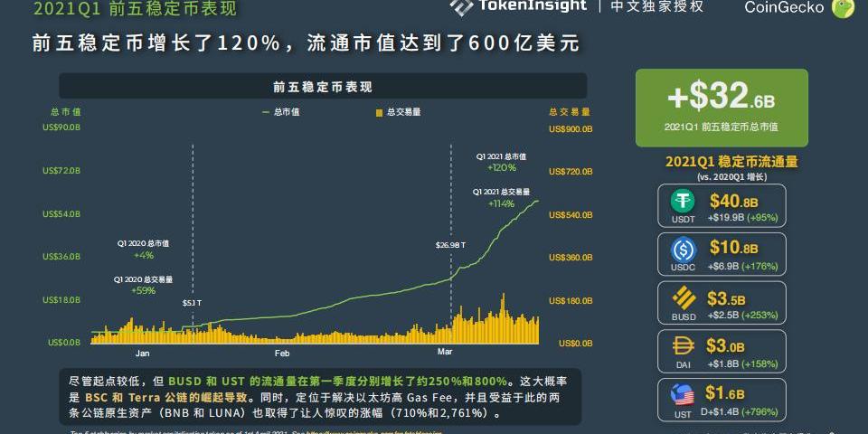Click the Q1 2021 总交易量 +114% annotation
The height and width of the screenshot is (434, 868).
(502, 198)
